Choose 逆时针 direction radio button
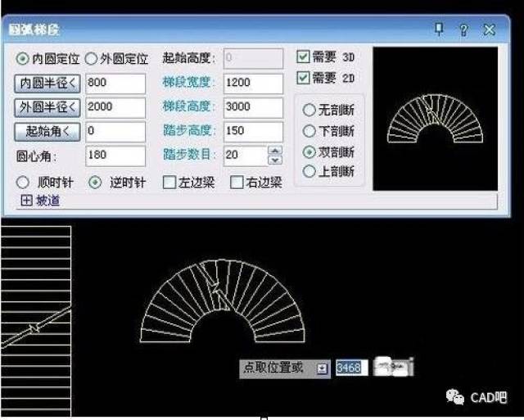The width and height of the screenshot is (524, 420). pyautogui.click(x=95, y=183)
